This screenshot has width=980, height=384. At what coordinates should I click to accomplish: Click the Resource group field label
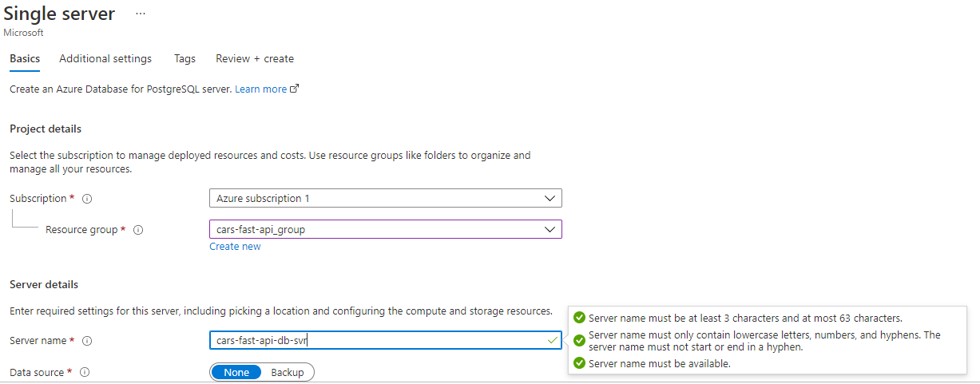pyautogui.click(x=82, y=230)
